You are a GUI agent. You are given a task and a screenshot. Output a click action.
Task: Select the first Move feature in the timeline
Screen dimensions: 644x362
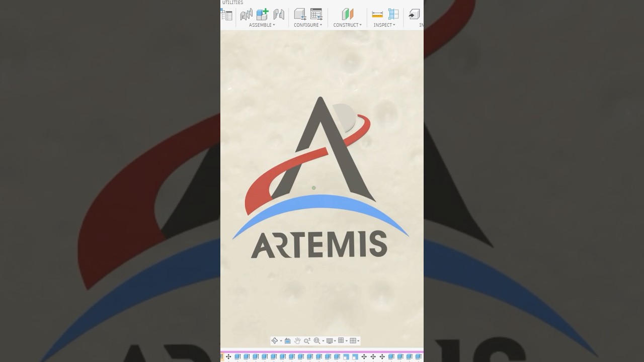[x=228, y=356]
